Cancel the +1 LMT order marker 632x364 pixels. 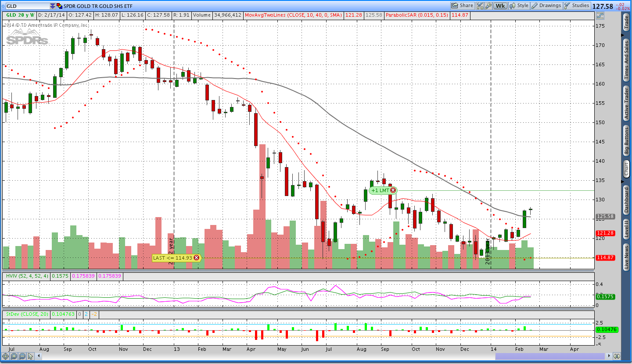click(393, 190)
